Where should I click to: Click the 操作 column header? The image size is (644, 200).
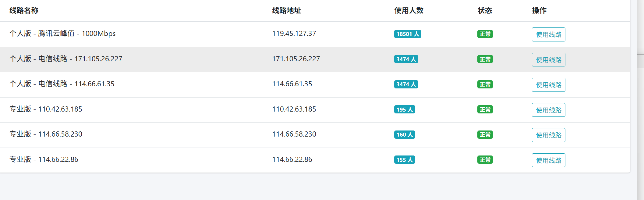[539, 11]
